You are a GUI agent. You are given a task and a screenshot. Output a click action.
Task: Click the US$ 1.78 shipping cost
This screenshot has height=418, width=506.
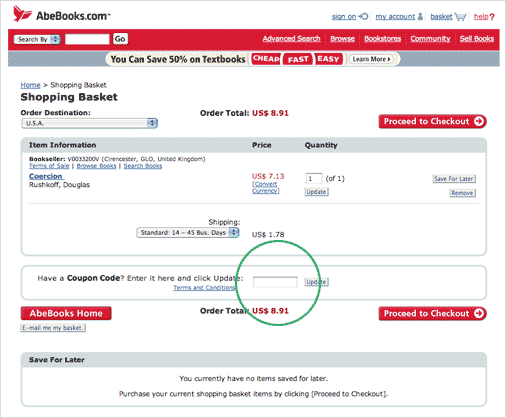pos(268,234)
